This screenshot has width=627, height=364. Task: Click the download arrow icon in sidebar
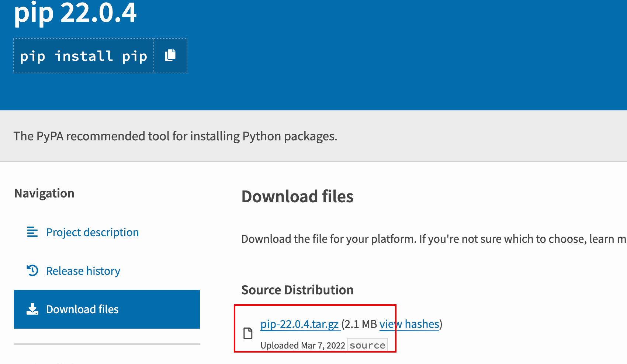(32, 309)
